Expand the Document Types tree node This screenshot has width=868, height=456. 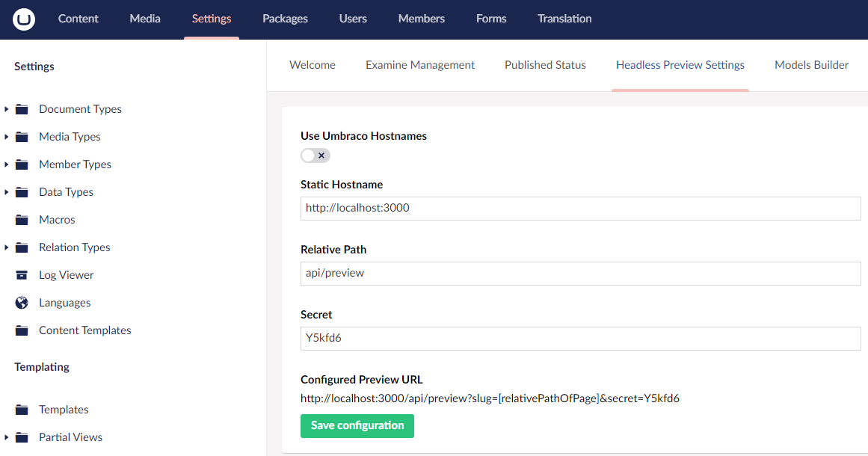point(6,109)
